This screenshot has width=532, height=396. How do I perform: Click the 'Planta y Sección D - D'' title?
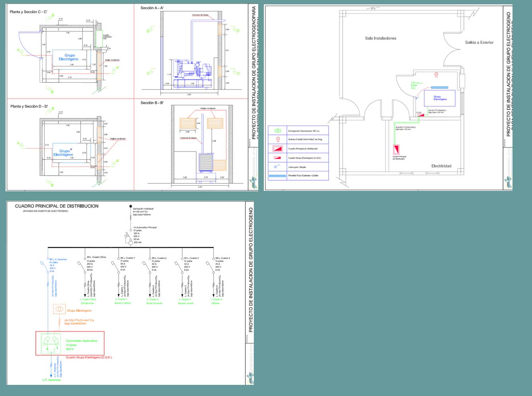pos(29,107)
